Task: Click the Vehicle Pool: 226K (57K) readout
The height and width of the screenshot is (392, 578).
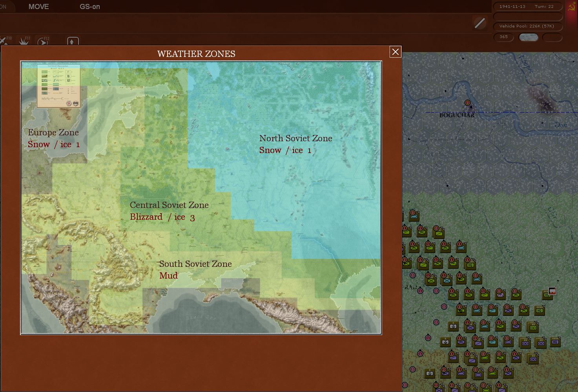Action: (x=528, y=26)
